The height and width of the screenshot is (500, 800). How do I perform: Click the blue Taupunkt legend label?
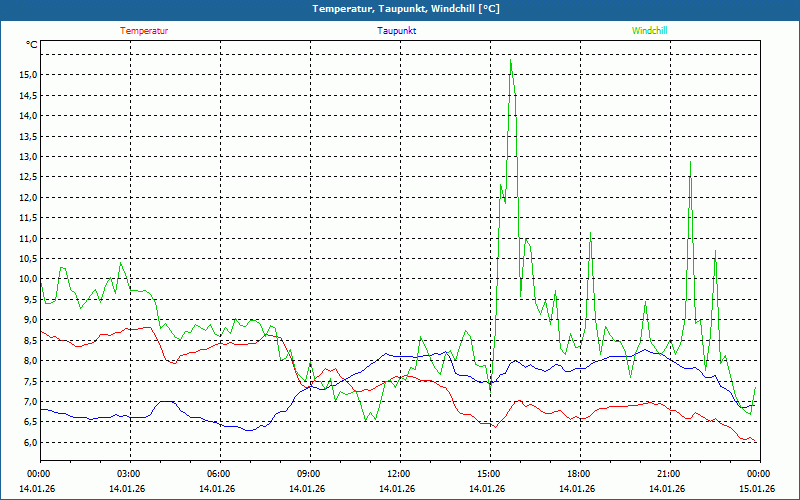click(x=397, y=31)
